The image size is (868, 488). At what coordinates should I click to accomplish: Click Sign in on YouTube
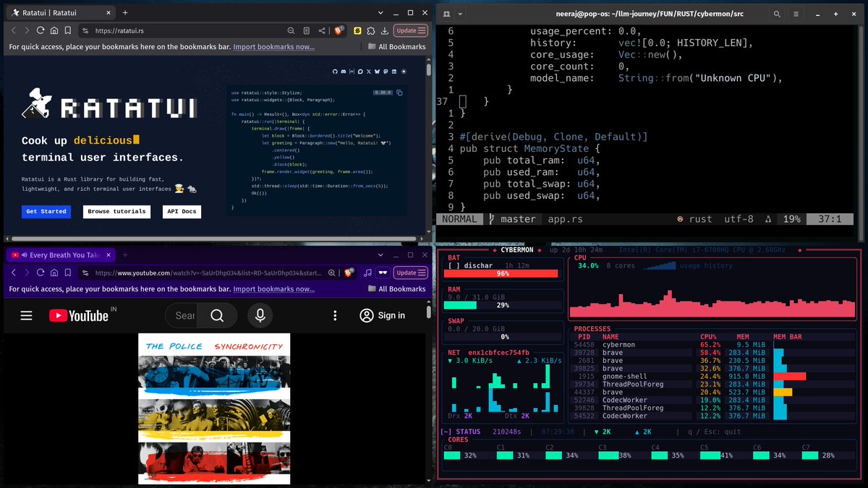click(382, 315)
